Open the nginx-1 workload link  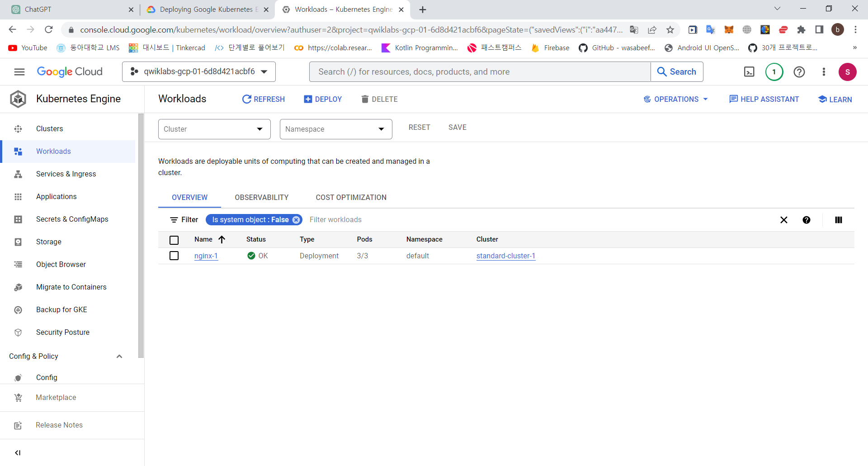tap(206, 256)
